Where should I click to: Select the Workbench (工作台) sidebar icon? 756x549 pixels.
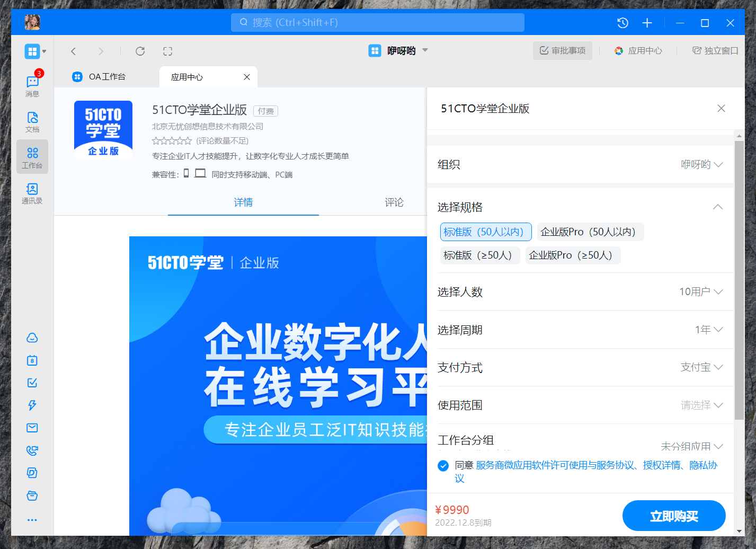click(x=32, y=157)
